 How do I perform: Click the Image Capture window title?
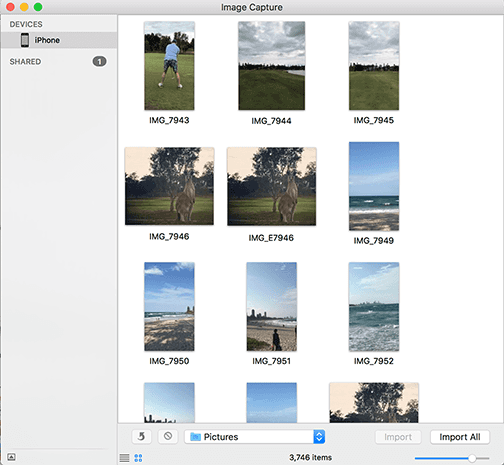pyautogui.click(x=252, y=7)
